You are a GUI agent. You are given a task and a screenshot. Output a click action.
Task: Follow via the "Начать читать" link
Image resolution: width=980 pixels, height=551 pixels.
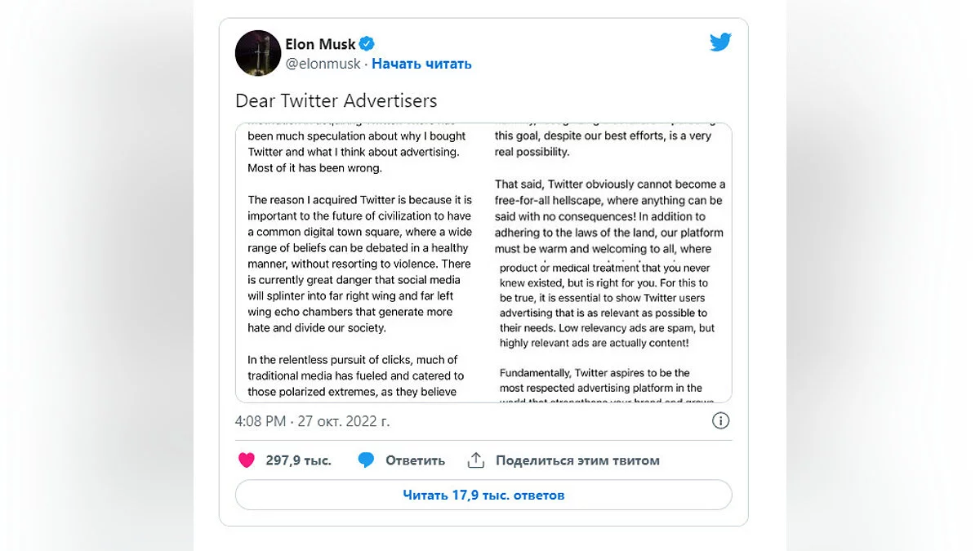point(421,64)
